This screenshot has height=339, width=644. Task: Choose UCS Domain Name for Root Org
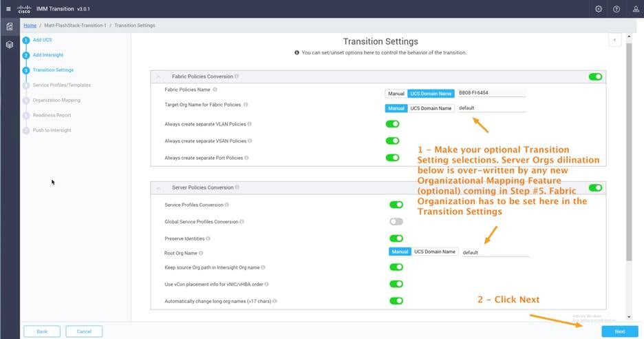pyautogui.click(x=435, y=251)
